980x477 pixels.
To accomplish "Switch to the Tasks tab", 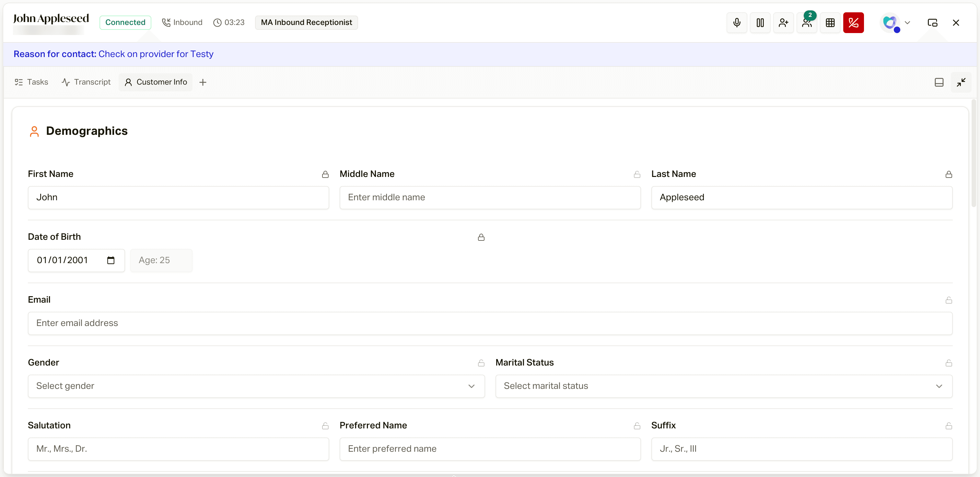I will (31, 82).
